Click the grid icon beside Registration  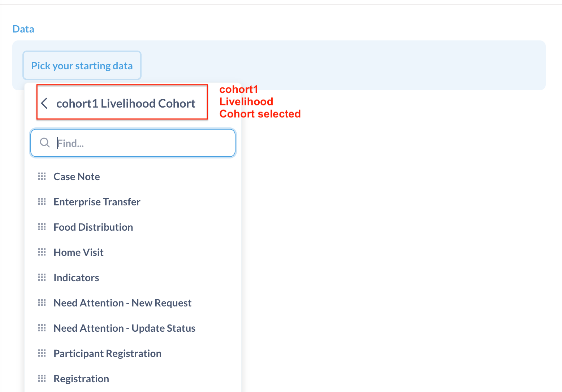[x=42, y=378]
